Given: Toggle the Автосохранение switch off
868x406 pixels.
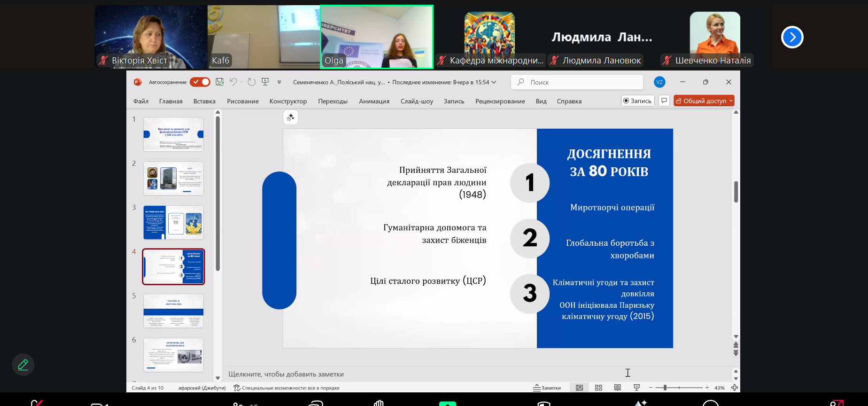Looking at the screenshot, I should point(200,82).
